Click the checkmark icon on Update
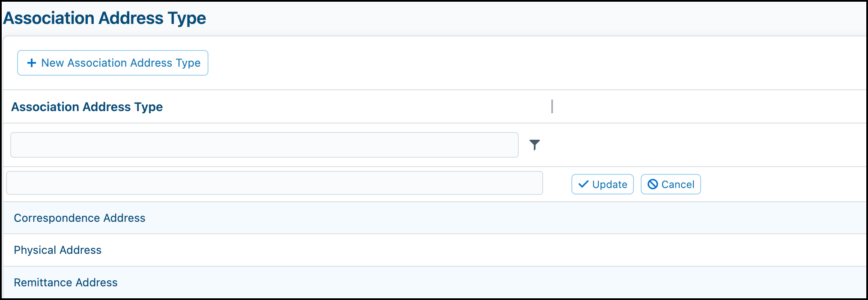The height and width of the screenshot is (300, 868). coord(583,184)
